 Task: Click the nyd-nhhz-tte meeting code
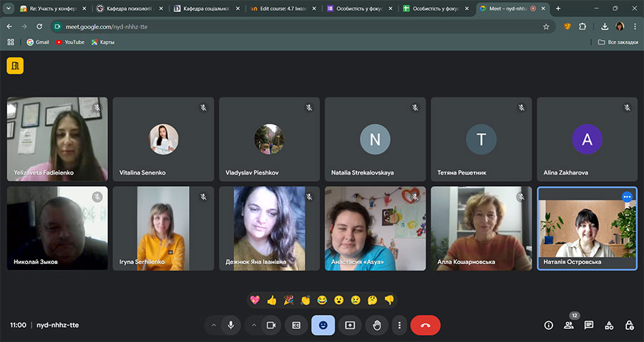pyautogui.click(x=57, y=325)
